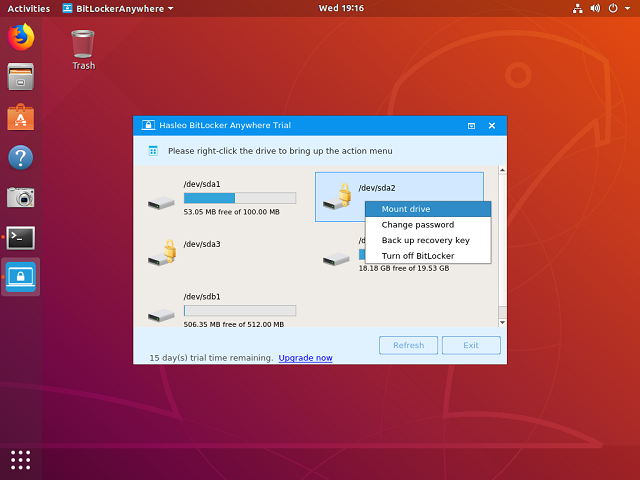The width and height of the screenshot is (640, 480).
Task: Choose Change password in context menu
Action: click(x=428, y=225)
